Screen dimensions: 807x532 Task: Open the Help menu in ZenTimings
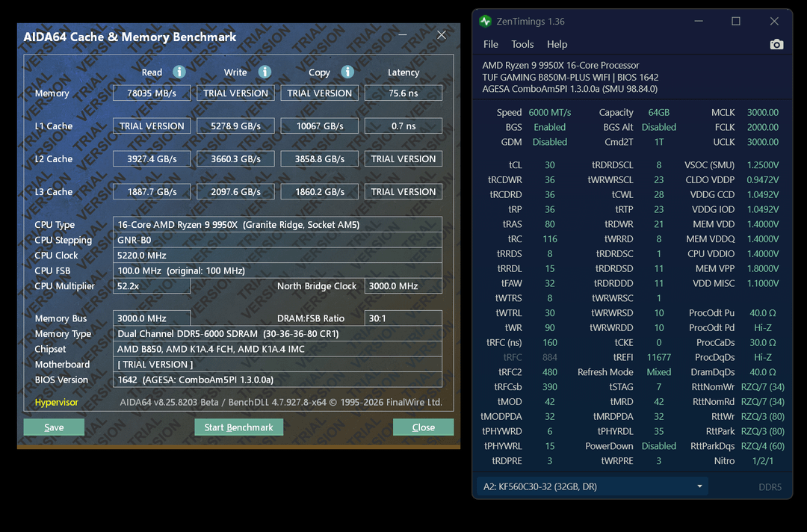click(x=557, y=44)
